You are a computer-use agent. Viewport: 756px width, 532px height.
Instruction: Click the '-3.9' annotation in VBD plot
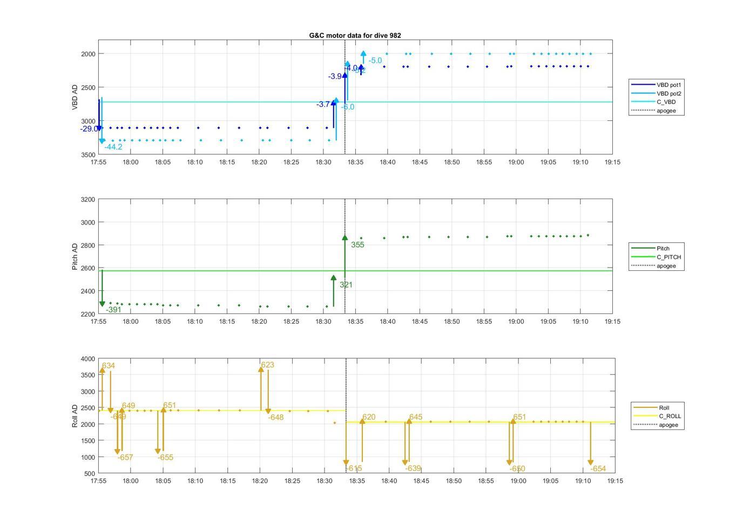point(335,77)
